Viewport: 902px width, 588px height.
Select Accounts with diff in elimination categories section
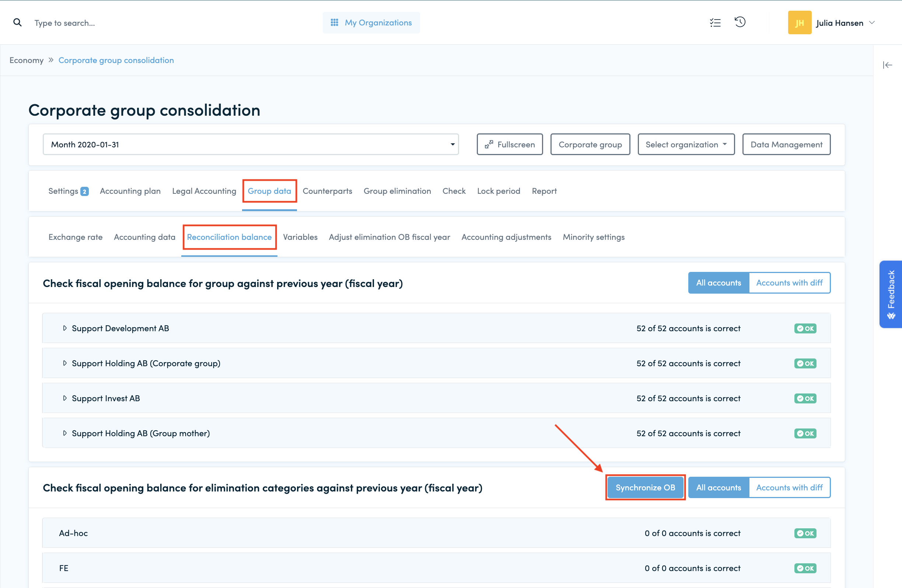(x=790, y=488)
